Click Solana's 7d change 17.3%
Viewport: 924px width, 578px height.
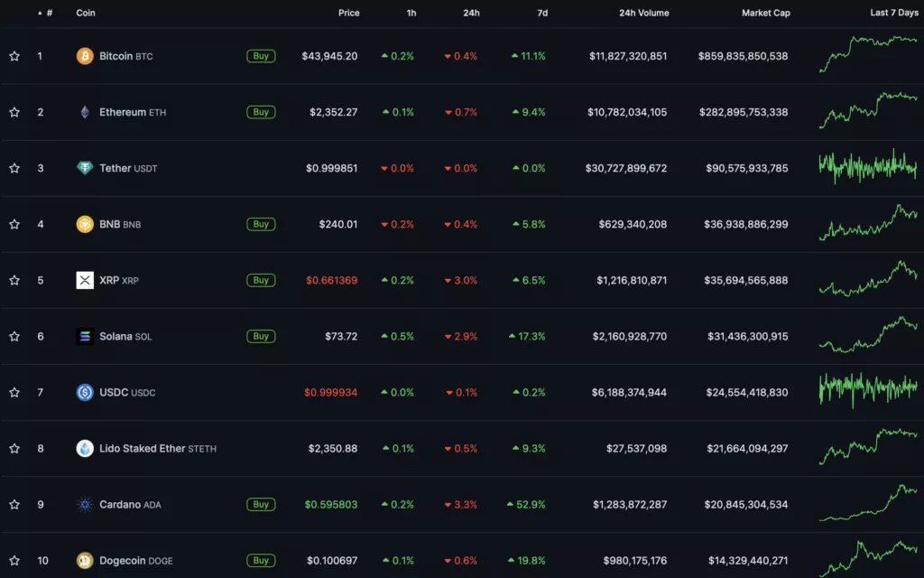tap(527, 336)
